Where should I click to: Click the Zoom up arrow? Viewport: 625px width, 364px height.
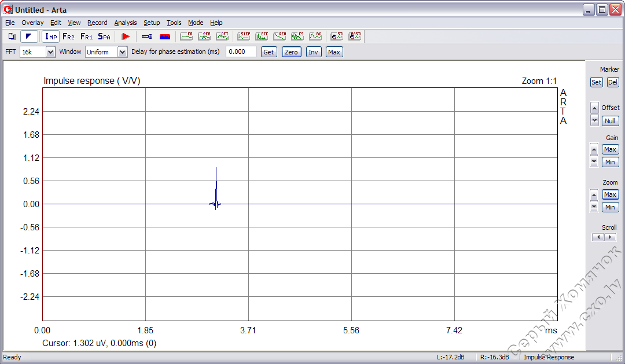click(594, 194)
